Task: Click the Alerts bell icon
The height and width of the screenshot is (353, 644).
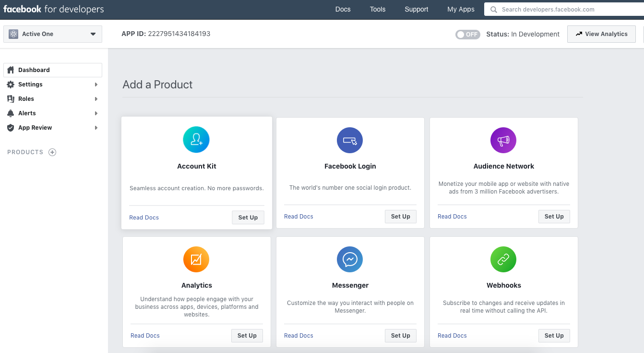Action: [11, 113]
